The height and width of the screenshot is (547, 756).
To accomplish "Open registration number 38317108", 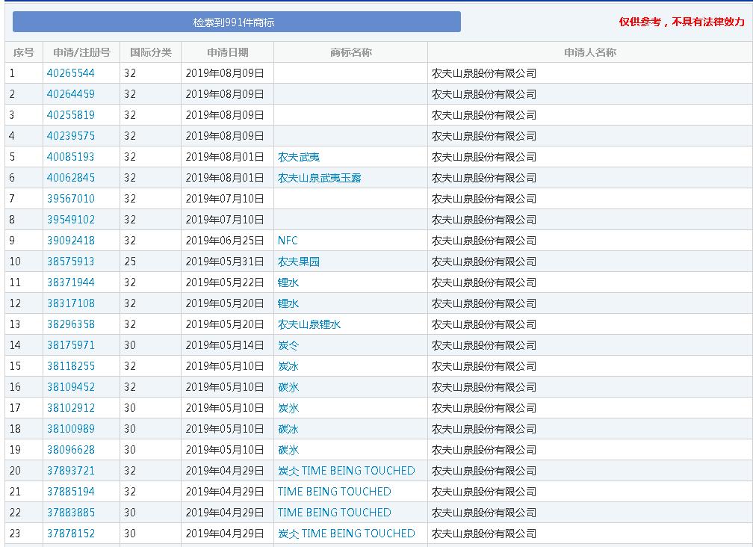I will click(x=71, y=303).
